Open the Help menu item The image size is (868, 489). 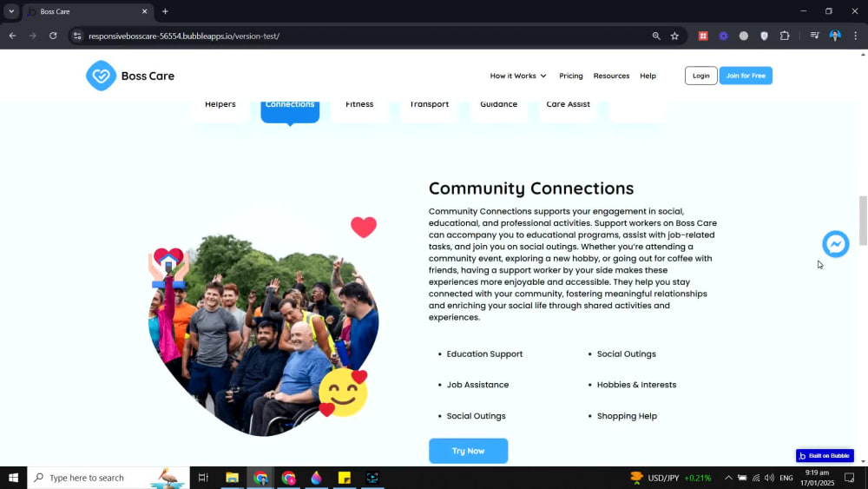(648, 76)
